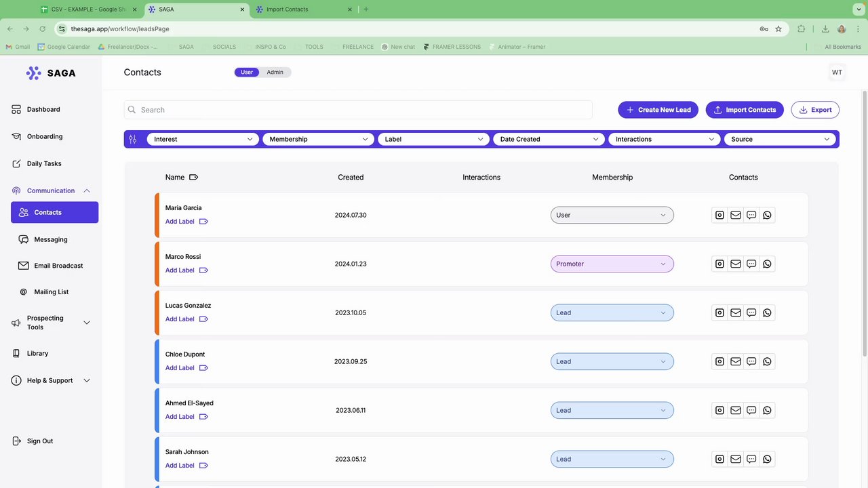The image size is (868, 488).
Task: Open the Daily Tasks sidebar item
Action: [x=44, y=163]
